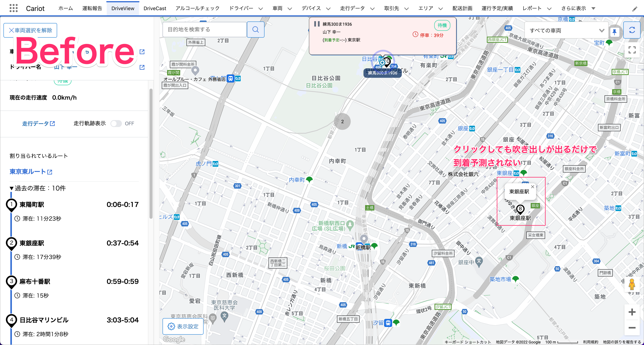Close the 東銀座駅 popup bubble
644x345 pixels.
click(532, 187)
